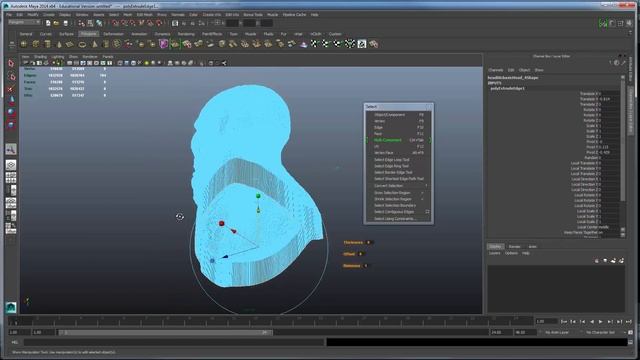This screenshot has height=360, width=640.
Task: Open the render current frame icon
Action: pos(183,23)
